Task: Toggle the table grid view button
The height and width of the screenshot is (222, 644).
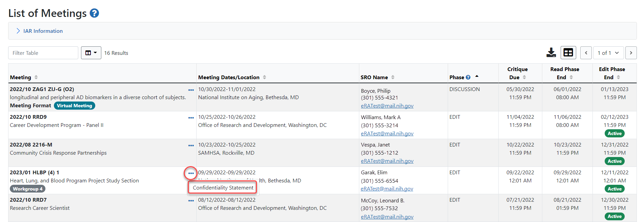Action: (568, 53)
